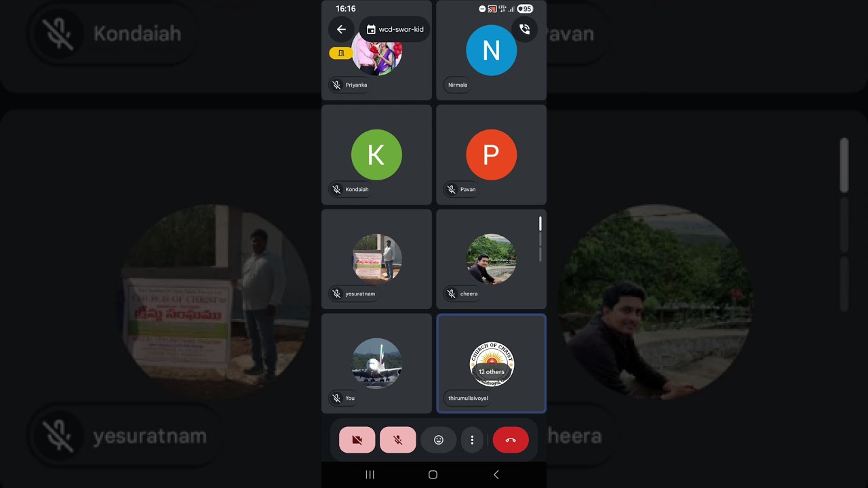
Task: Select Pavan's orange P avatar
Action: [492, 155]
